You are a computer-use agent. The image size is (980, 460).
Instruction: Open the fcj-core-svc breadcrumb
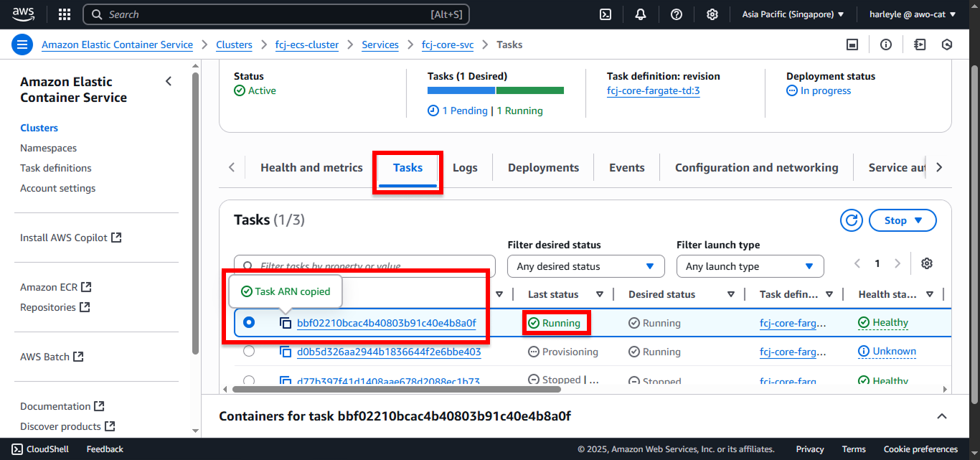pyautogui.click(x=448, y=44)
